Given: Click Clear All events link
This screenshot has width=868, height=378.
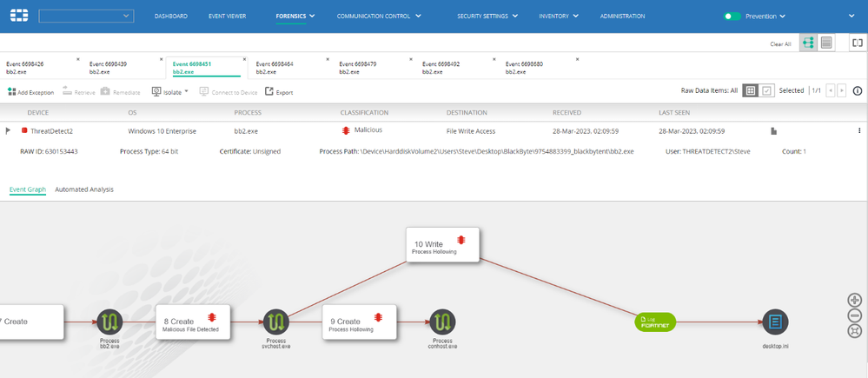Looking at the screenshot, I should [x=780, y=43].
